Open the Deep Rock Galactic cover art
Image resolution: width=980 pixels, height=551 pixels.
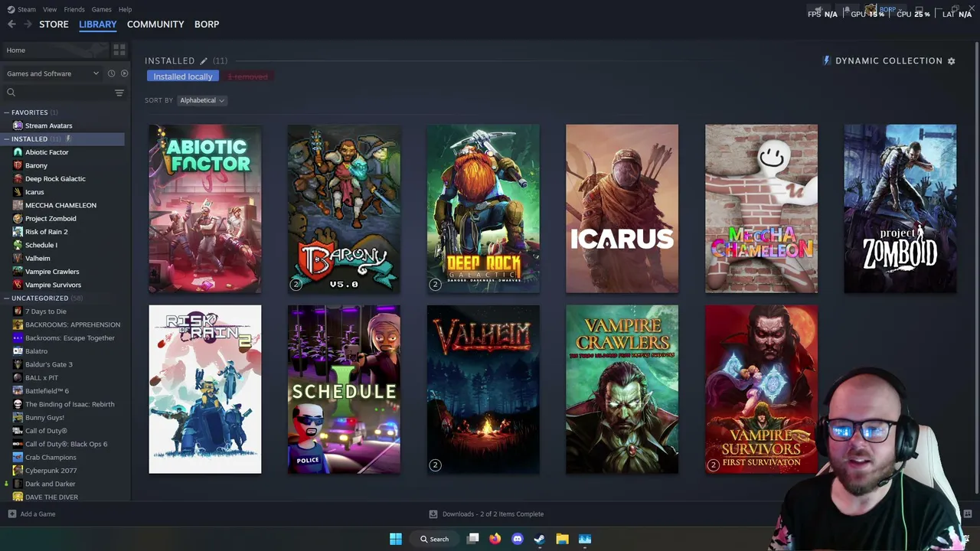point(483,209)
